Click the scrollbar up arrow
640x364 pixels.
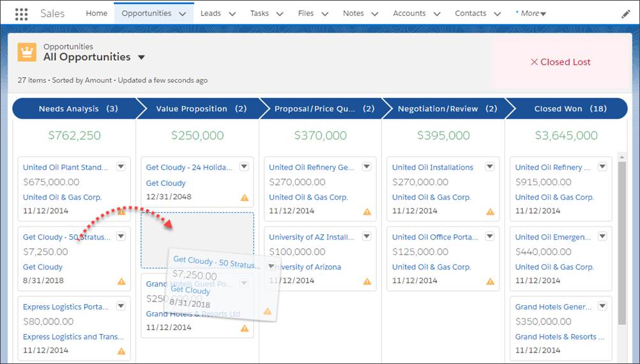click(x=622, y=156)
